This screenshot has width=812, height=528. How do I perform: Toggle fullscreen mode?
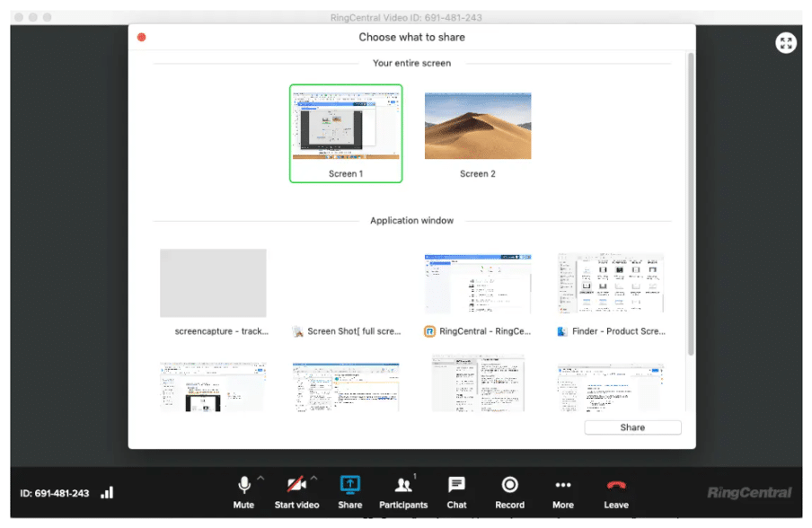786,42
